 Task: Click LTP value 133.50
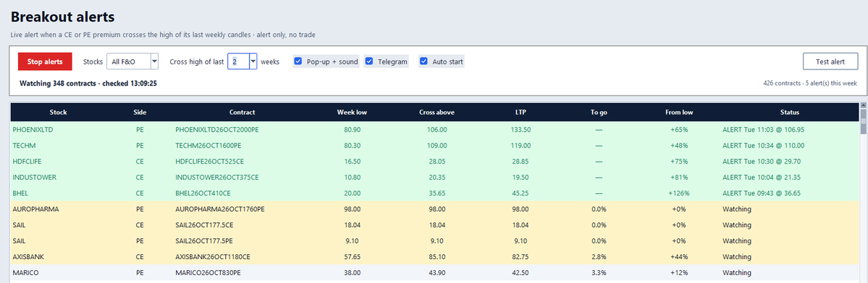tap(521, 130)
